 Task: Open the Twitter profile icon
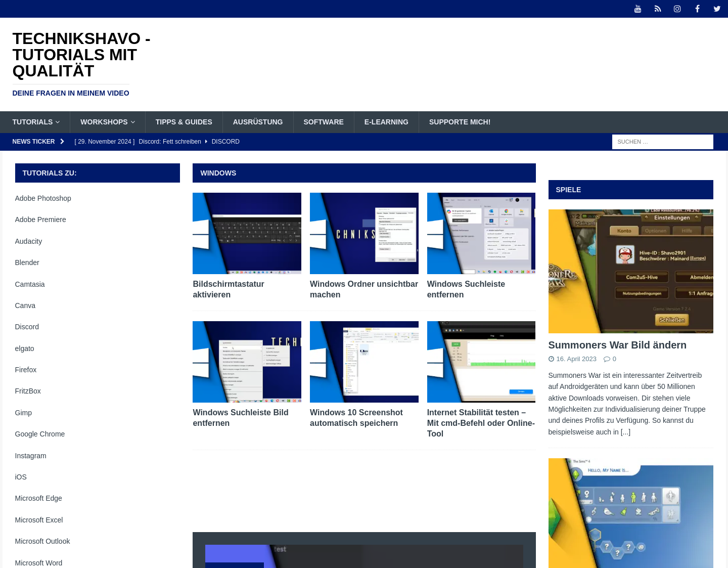point(717,9)
